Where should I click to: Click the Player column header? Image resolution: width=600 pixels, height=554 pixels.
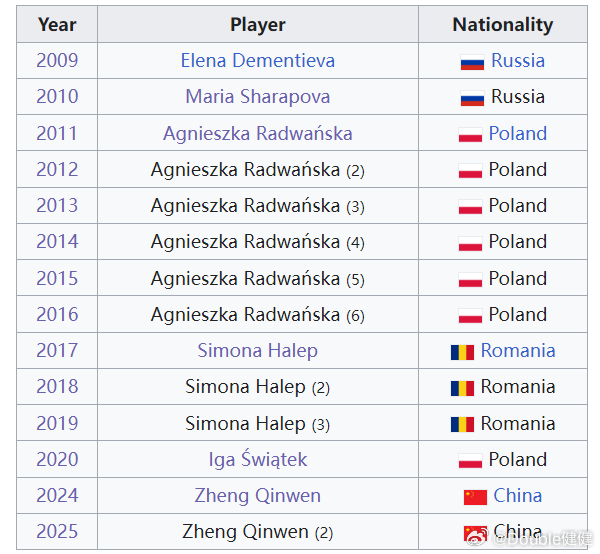click(258, 24)
